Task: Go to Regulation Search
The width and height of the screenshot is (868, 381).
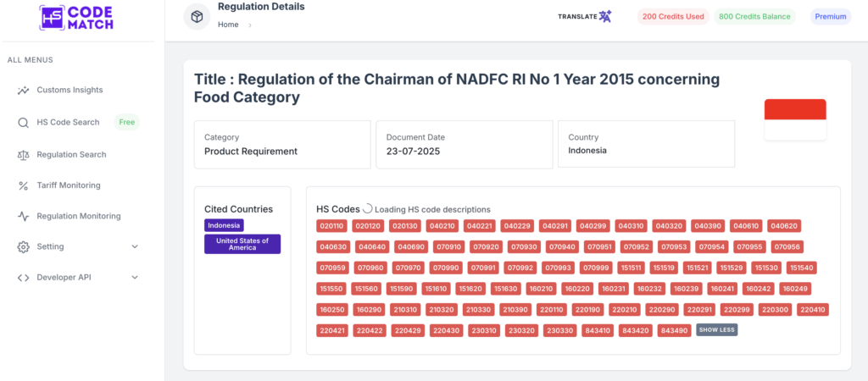Action: [71, 155]
